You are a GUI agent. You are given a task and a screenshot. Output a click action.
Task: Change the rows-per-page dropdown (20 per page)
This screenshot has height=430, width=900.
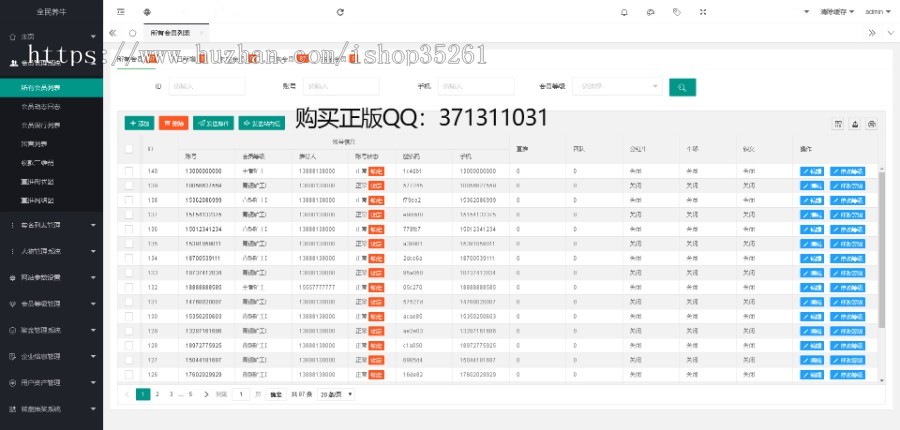click(x=337, y=395)
